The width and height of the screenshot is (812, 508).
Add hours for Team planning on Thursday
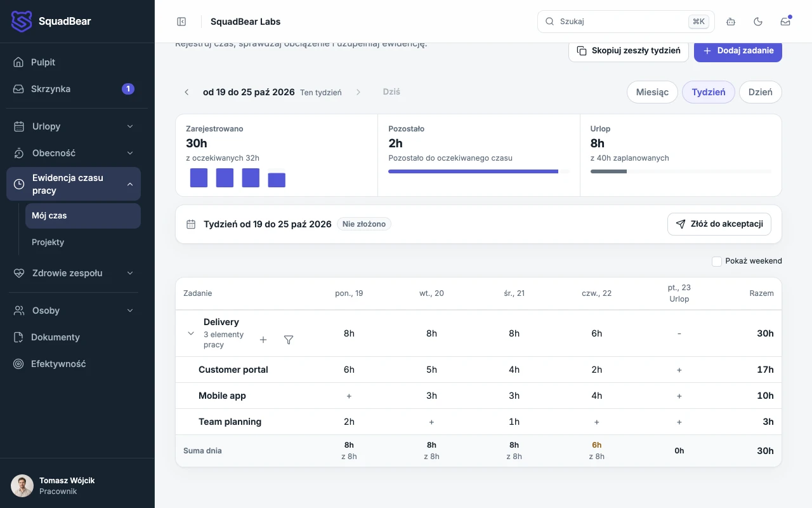pyautogui.click(x=597, y=422)
